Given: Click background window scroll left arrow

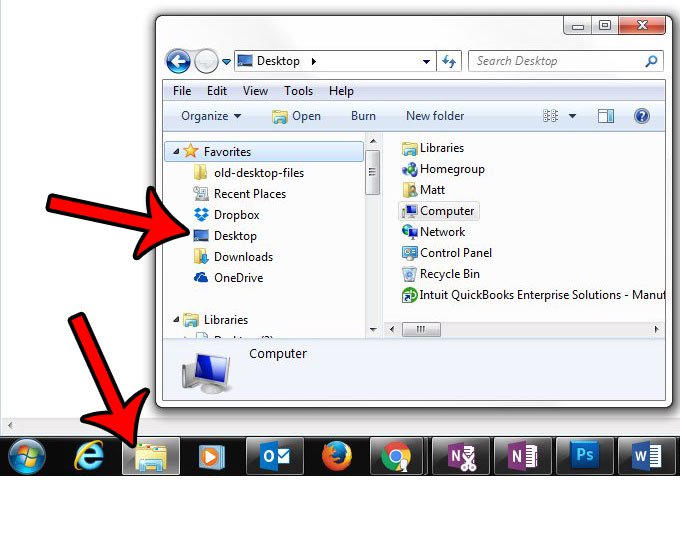Looking at the screenshot, I should click(x=10, y=425).
